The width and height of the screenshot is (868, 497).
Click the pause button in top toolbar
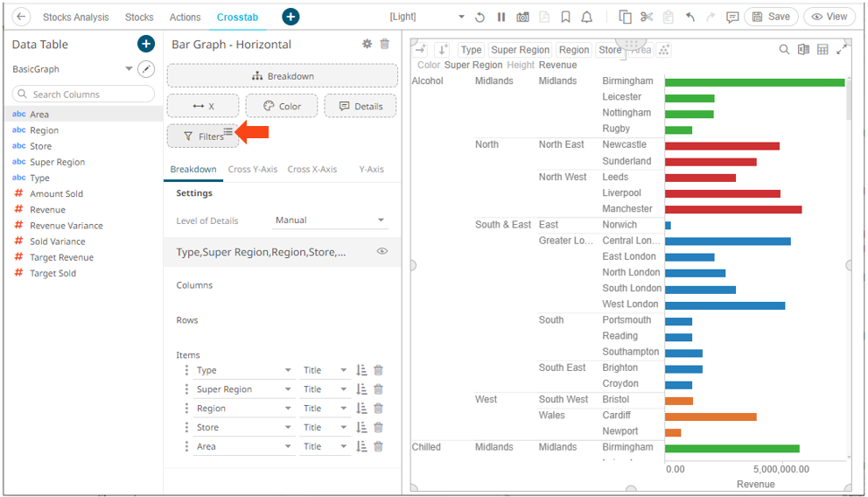click(x=501, y=17)
